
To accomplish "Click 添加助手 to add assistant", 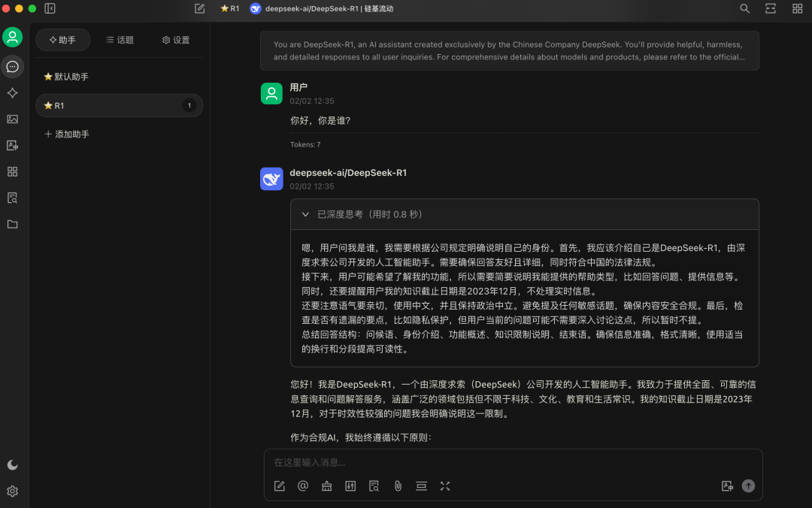I will (x=67, y=134).
